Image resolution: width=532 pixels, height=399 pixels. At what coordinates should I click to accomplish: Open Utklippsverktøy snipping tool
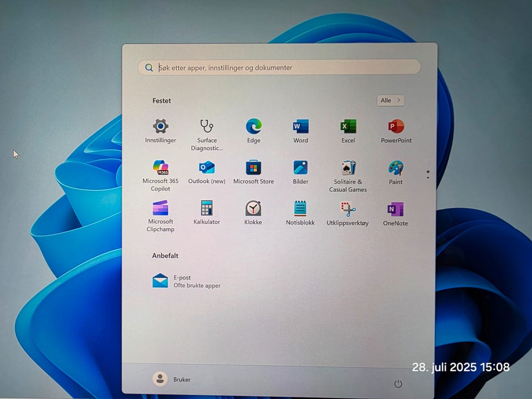click(x=347, y=214)
